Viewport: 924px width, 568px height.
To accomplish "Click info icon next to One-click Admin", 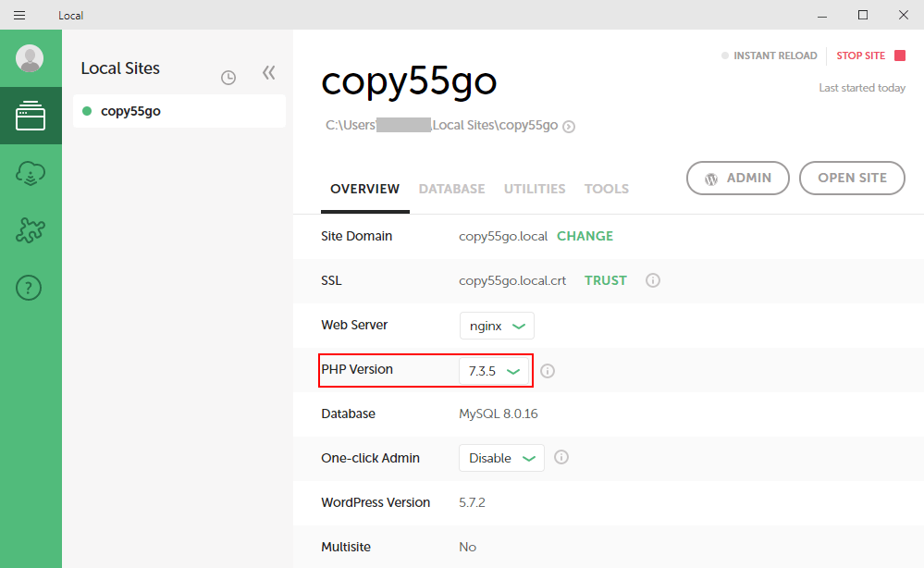I will pos(561,457).
